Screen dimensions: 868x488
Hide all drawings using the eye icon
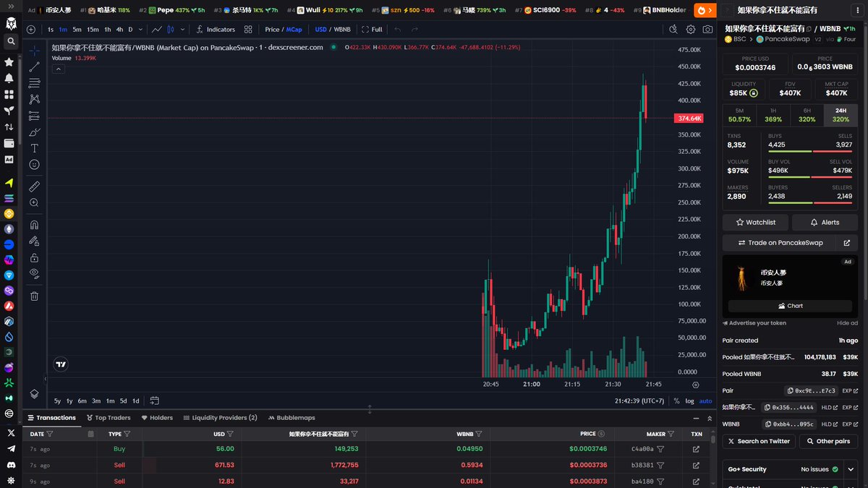click(x=34, y=273)
